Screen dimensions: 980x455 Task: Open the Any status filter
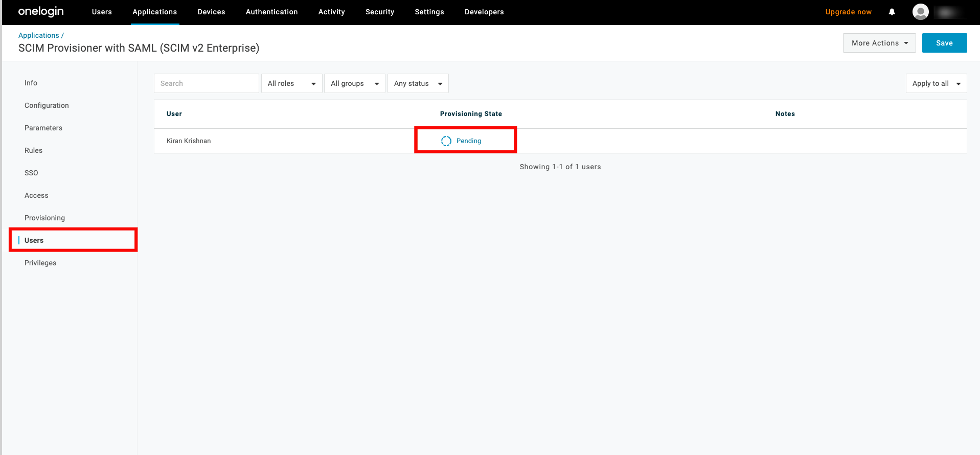pyautogui.click(x=418, y=83)
